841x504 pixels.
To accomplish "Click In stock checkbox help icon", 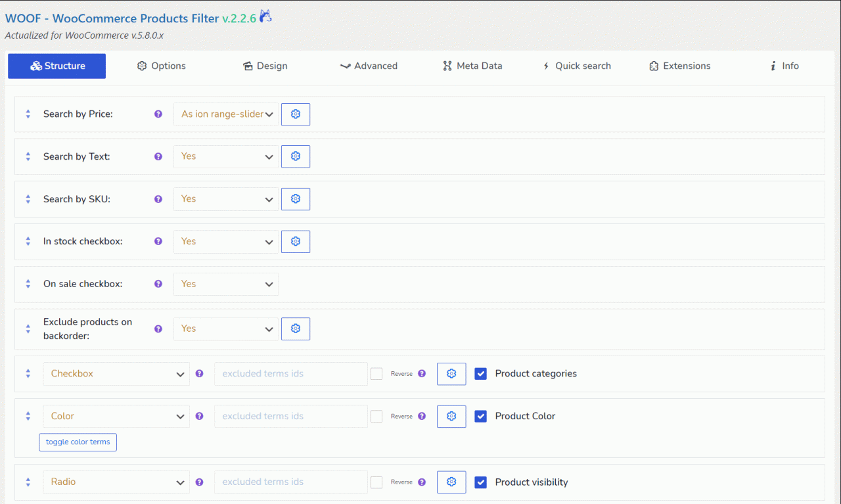I will (158, 241).
